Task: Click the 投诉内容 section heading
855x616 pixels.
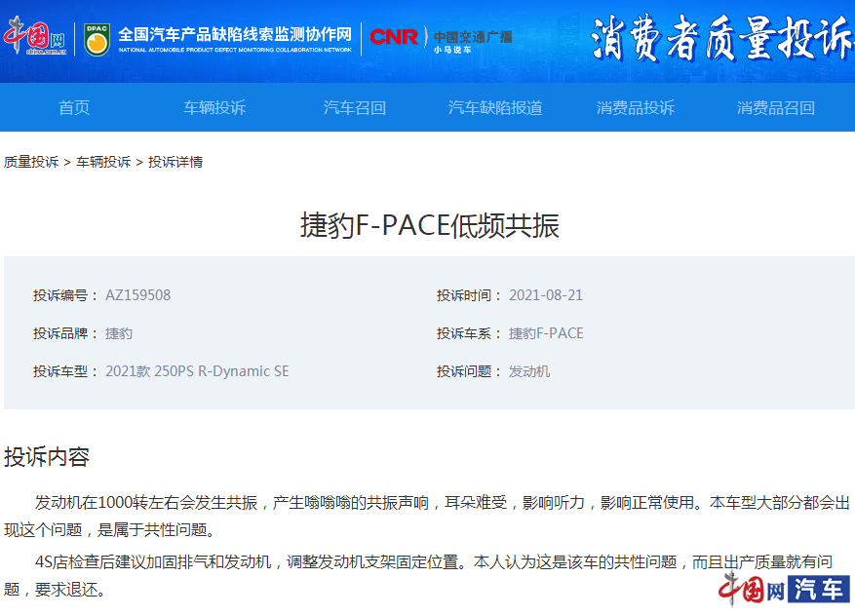Action: tap(47, 457)
